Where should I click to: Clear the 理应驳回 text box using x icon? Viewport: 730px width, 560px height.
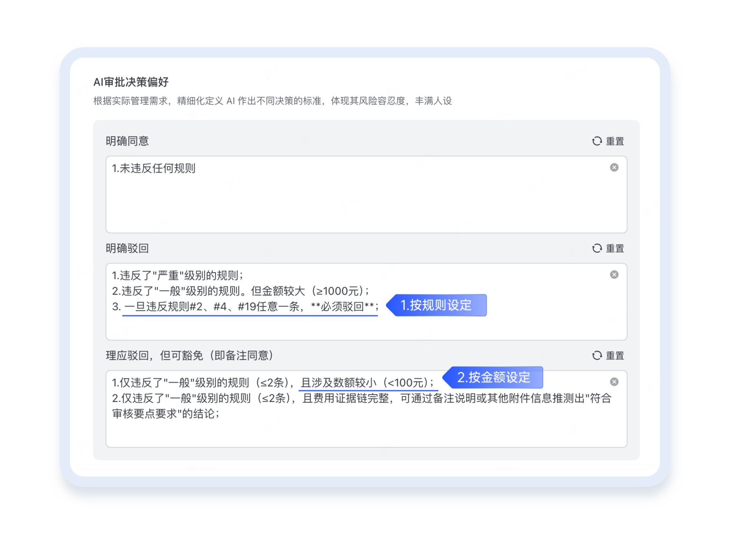[614, 382]
